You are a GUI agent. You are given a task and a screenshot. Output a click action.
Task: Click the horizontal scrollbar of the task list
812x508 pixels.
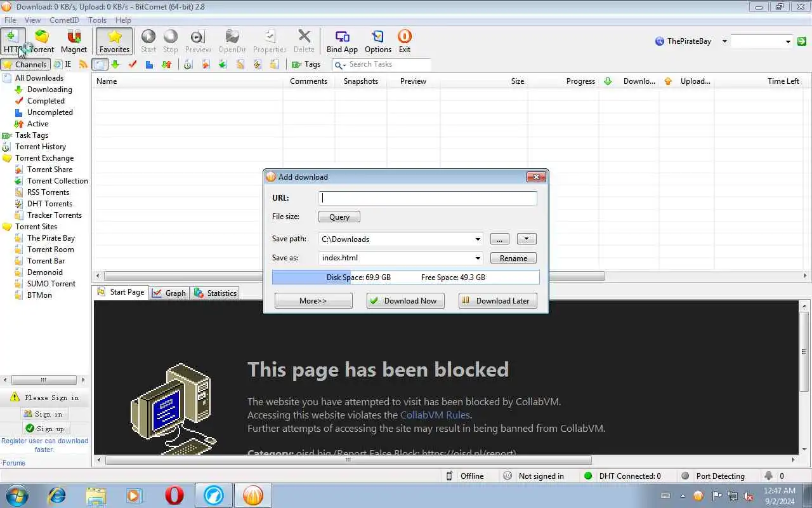pyautogui.click(x=354, y=276)
